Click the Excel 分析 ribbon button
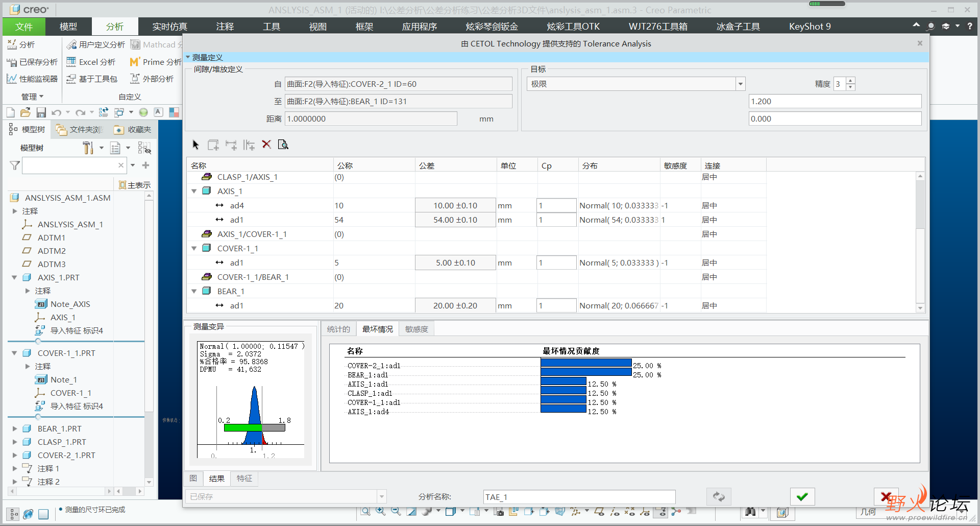This screenshot has width=980, height=526. coord(91,62)
